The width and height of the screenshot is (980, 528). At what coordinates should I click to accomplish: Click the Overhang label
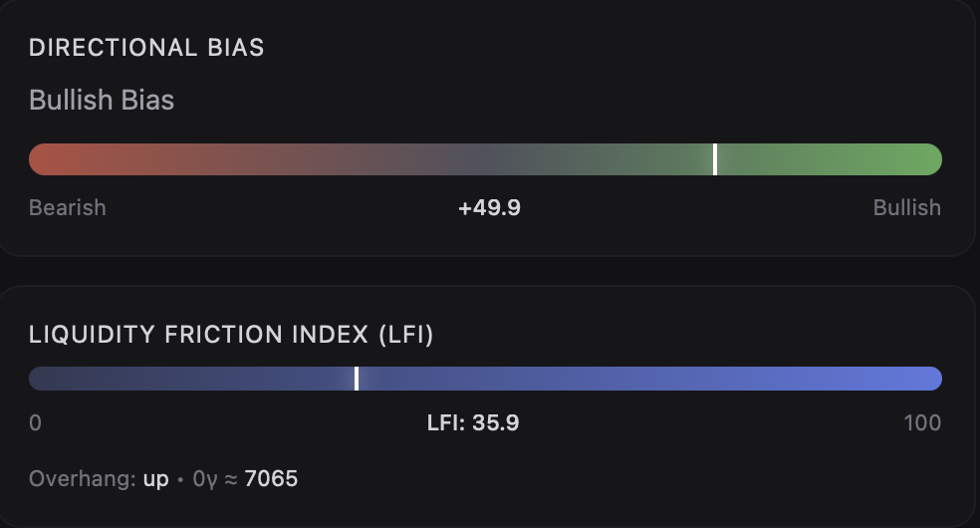click(x=82, y=478)
